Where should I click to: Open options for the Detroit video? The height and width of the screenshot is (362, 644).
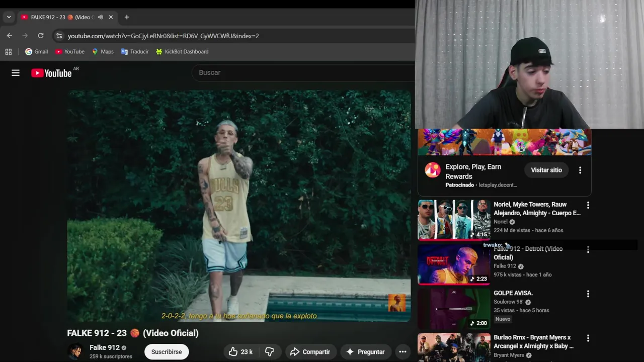588,249
